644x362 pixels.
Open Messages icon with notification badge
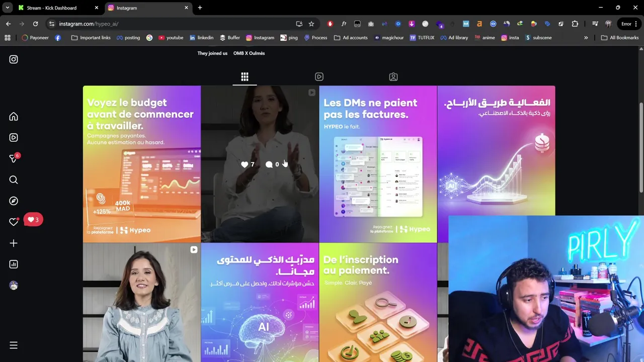pos(14,158)
